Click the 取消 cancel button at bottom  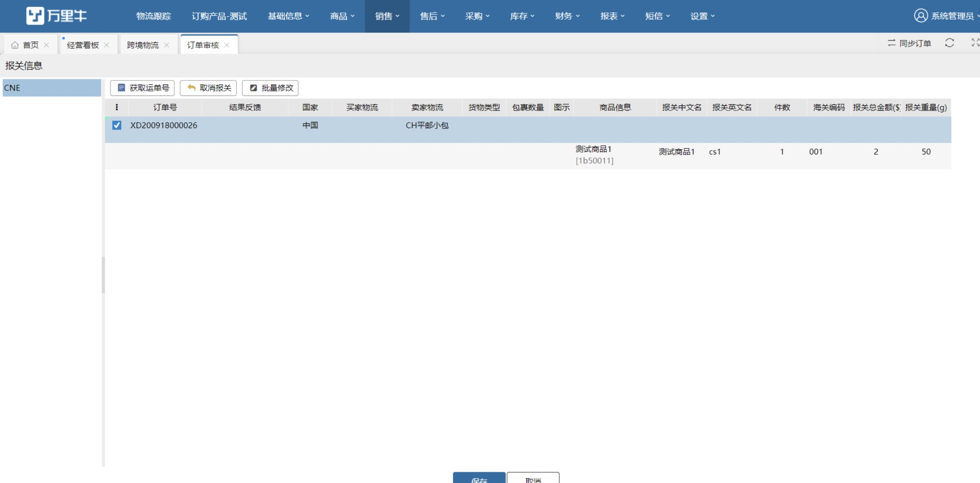coord(533,478)
